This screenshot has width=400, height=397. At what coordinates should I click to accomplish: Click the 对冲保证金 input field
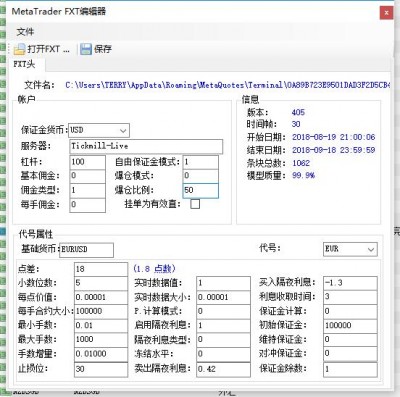[x=350, y=354]
